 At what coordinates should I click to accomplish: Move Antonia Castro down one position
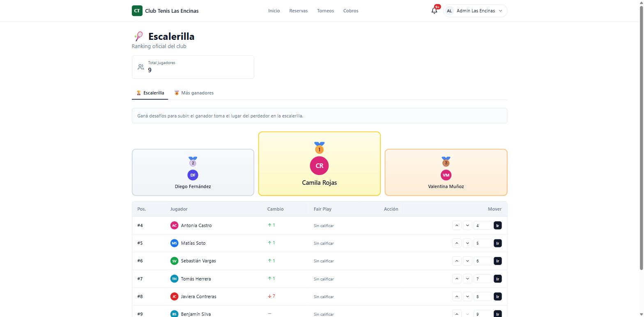point(467,225)
